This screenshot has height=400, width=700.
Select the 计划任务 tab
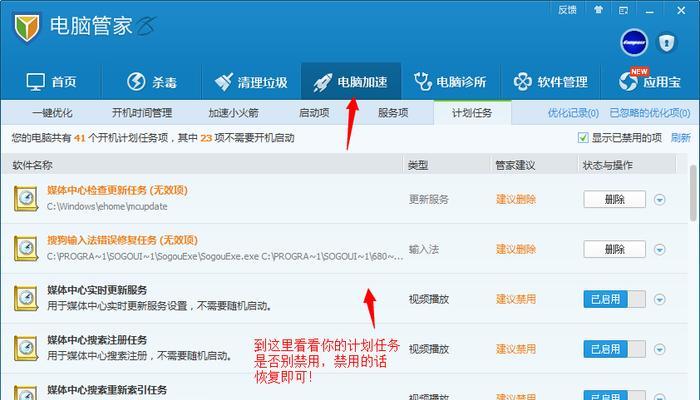pos(472,112)
